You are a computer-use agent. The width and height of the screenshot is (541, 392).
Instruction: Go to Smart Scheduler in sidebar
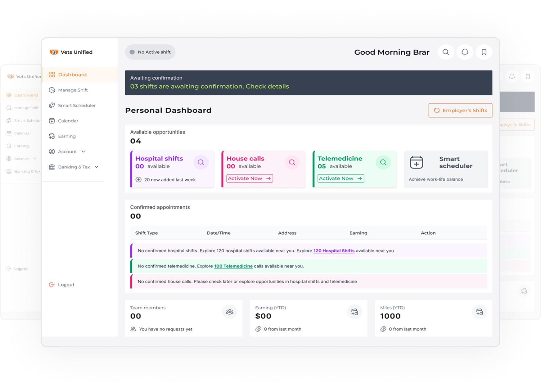77,106
